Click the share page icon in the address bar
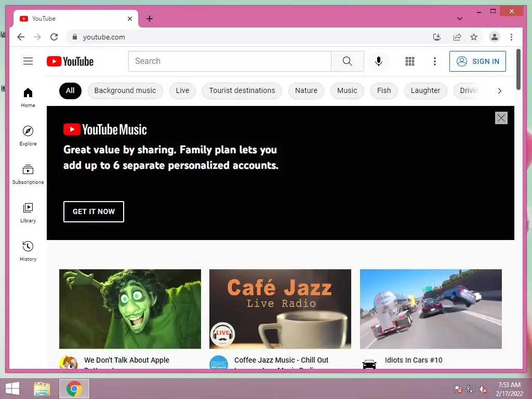Viewport: 532px width, 399px height. point(457,37)
